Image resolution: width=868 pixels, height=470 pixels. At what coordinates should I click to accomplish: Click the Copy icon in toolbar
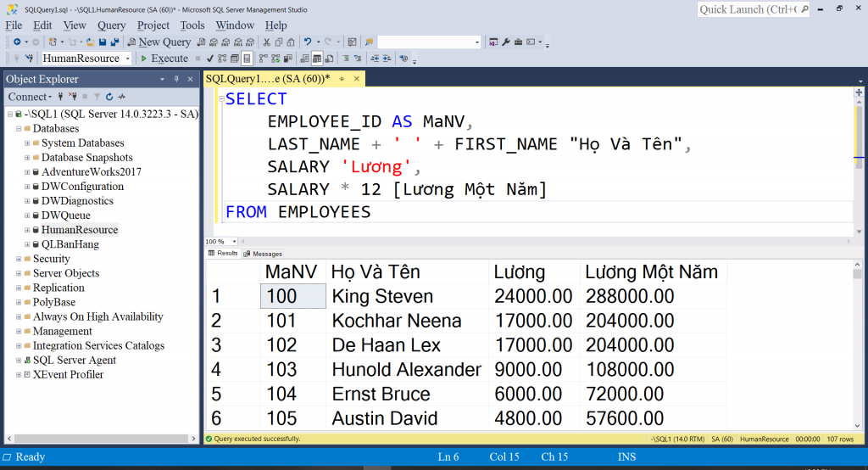pyautogui.click(x=278, y=42)
